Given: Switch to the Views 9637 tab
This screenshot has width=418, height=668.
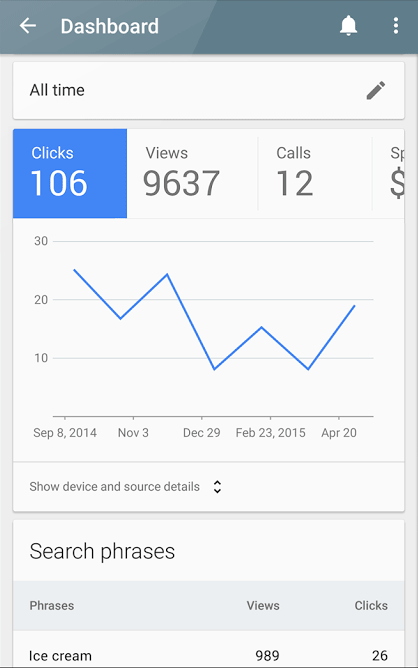Looking at the screenshot, I should (x=192, y=173).
